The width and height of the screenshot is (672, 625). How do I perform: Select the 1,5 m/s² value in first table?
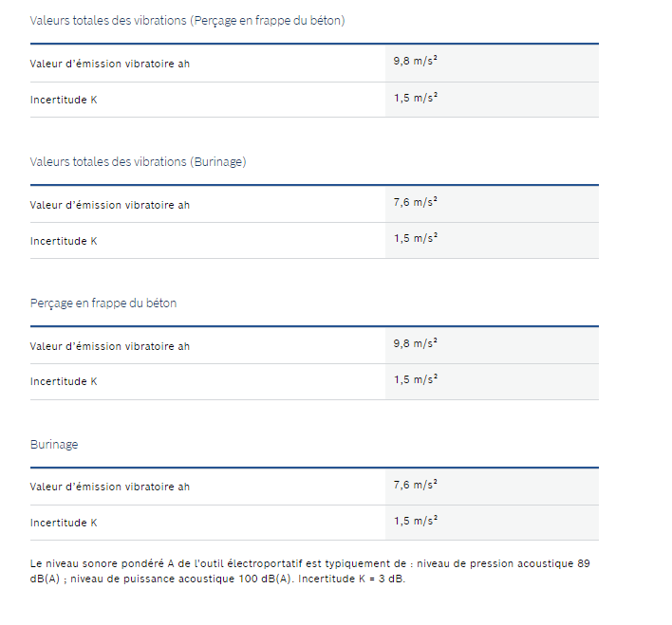point(416,98)
